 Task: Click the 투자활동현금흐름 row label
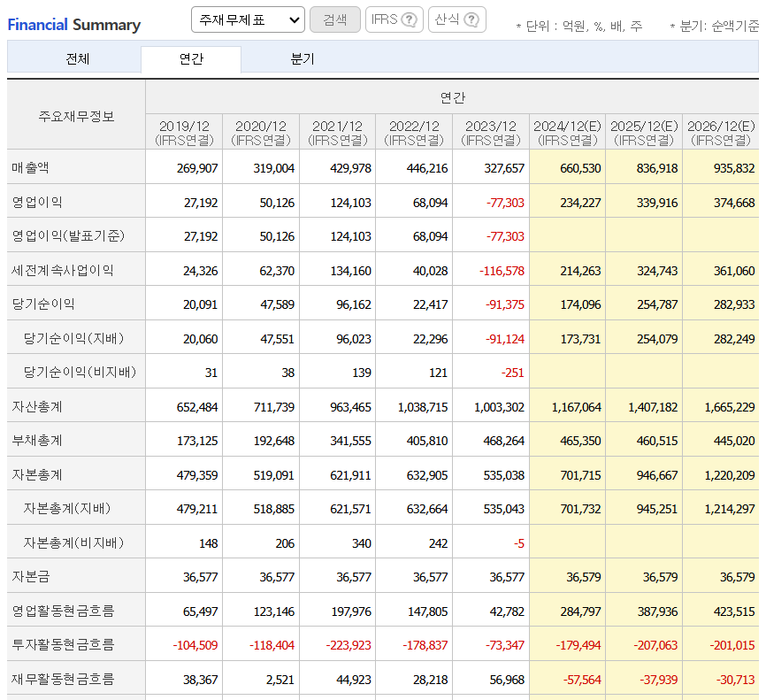(63, 645)
